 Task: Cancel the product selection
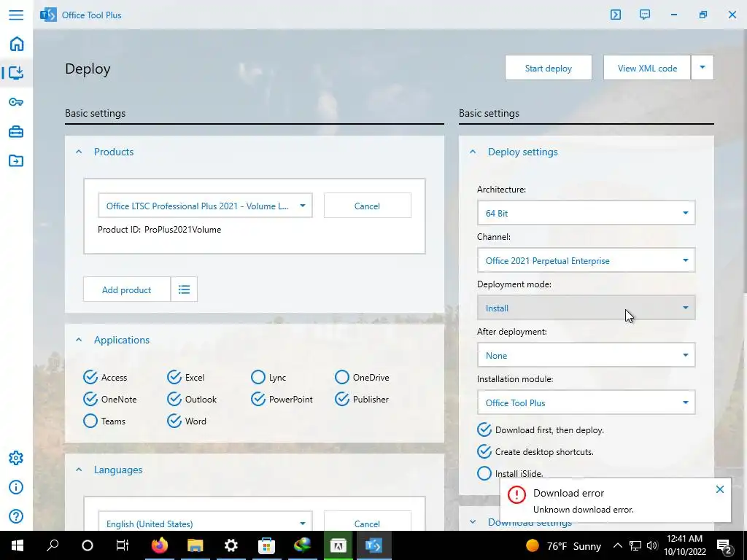368,206
